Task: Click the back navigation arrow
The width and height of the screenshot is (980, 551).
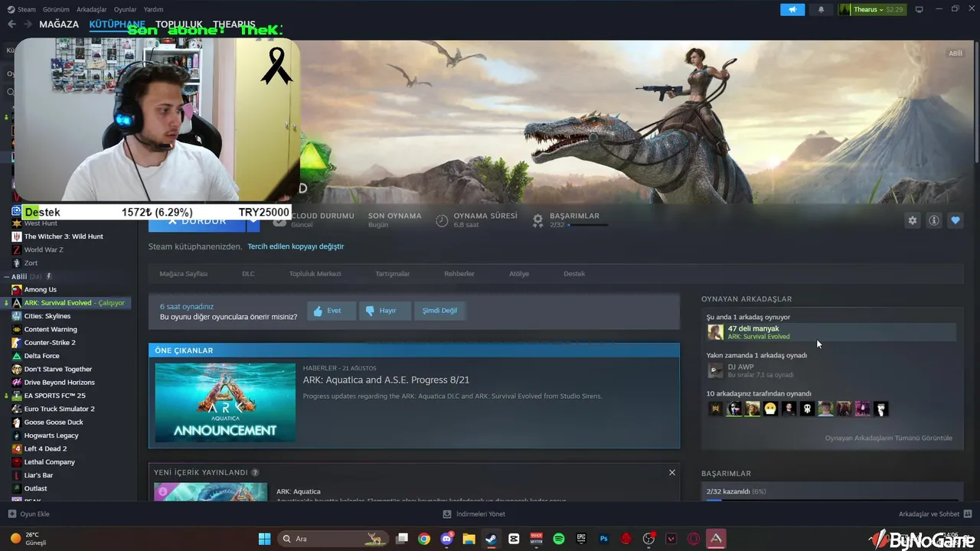Action: pos(11,24)
